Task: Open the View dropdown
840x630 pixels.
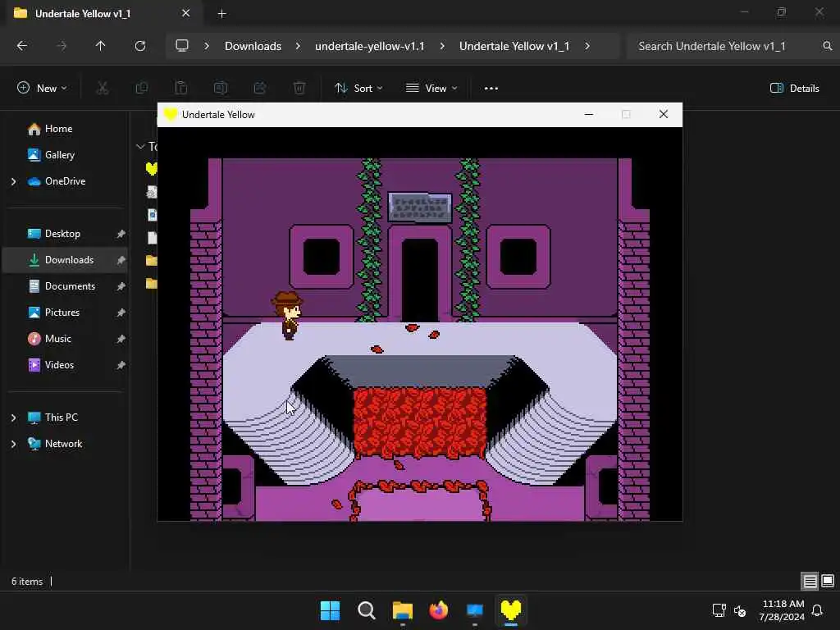Action: [431, 89]
